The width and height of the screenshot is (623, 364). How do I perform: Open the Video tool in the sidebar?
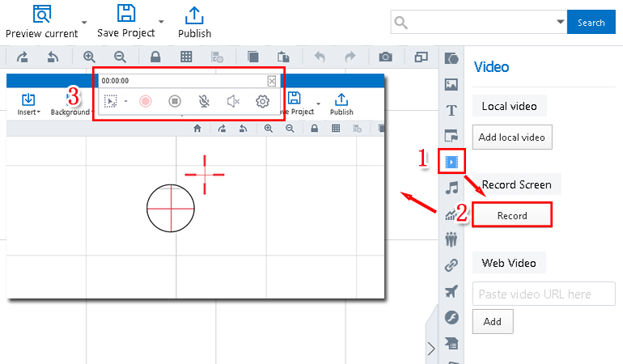tap(451, 162)
